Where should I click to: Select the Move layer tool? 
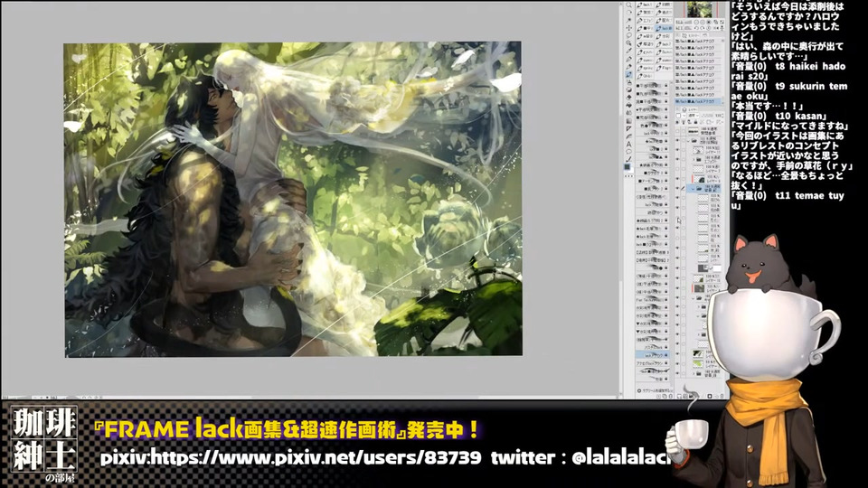pos(629,28)
